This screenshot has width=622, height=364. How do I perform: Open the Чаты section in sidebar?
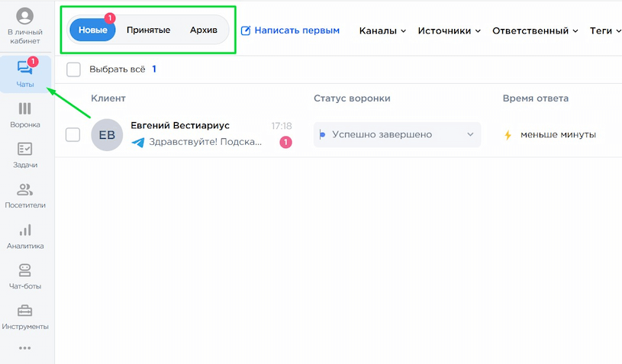click(25, 74)
